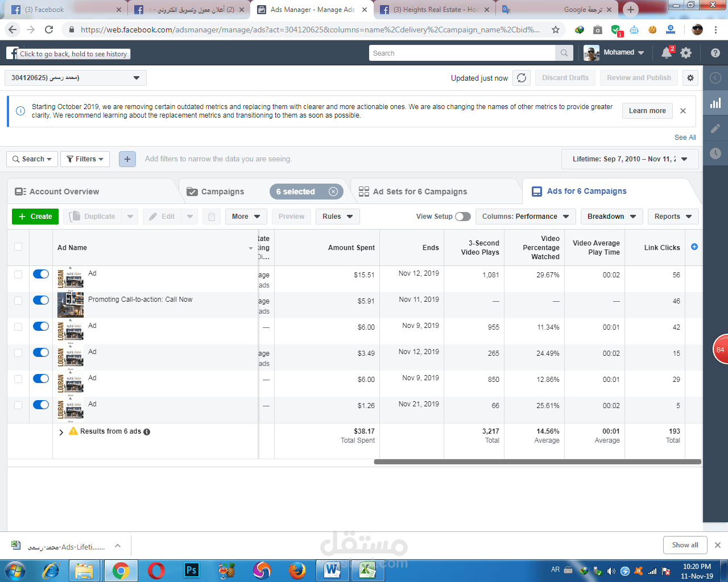Tick checkbox for Promoting Call-to-action ad
Viewport: 728px width, 582px height.
point(18,301)
